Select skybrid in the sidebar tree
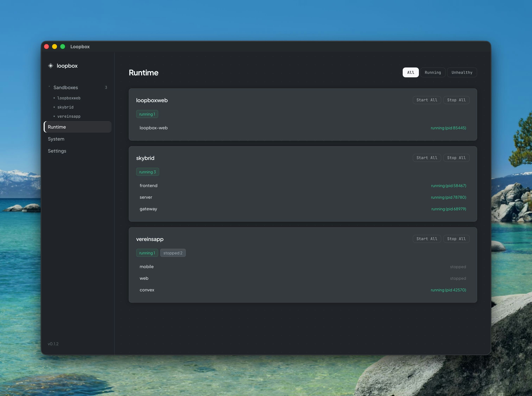The height and width of the screenshot is (396, 532). (x=65, y=107)
